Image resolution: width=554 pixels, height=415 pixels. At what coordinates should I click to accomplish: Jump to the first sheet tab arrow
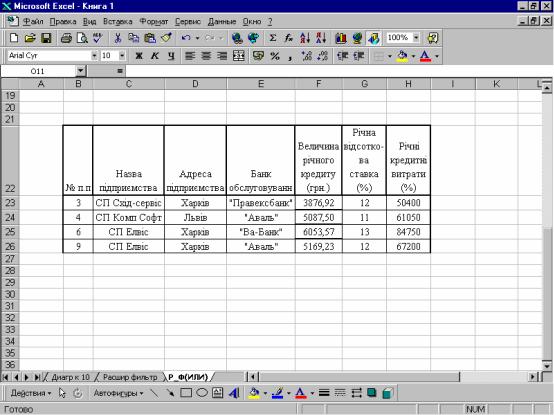[5, 377]
